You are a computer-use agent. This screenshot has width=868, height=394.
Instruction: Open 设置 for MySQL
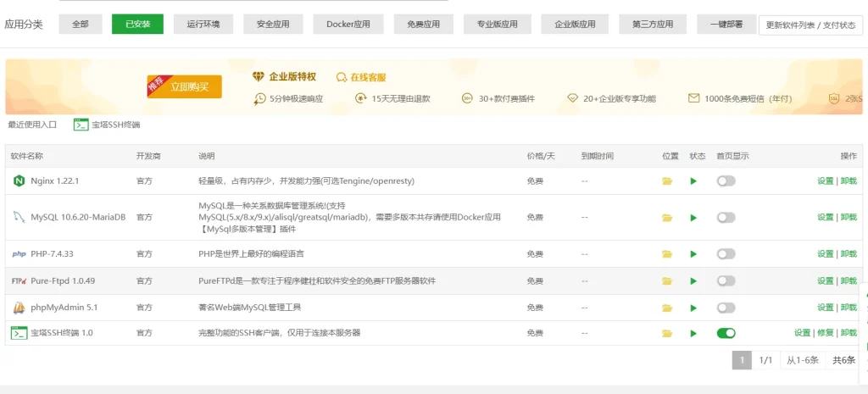tap(825, 218)
